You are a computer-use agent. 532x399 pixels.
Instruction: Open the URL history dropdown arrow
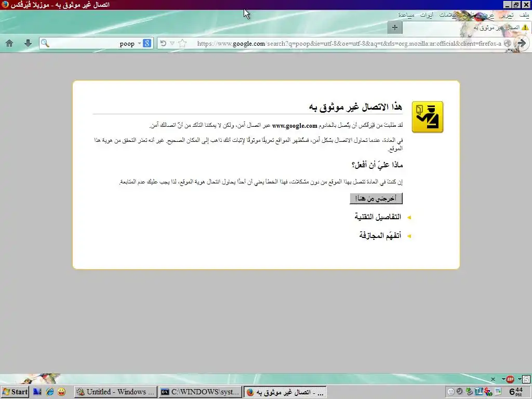point(172,44)
